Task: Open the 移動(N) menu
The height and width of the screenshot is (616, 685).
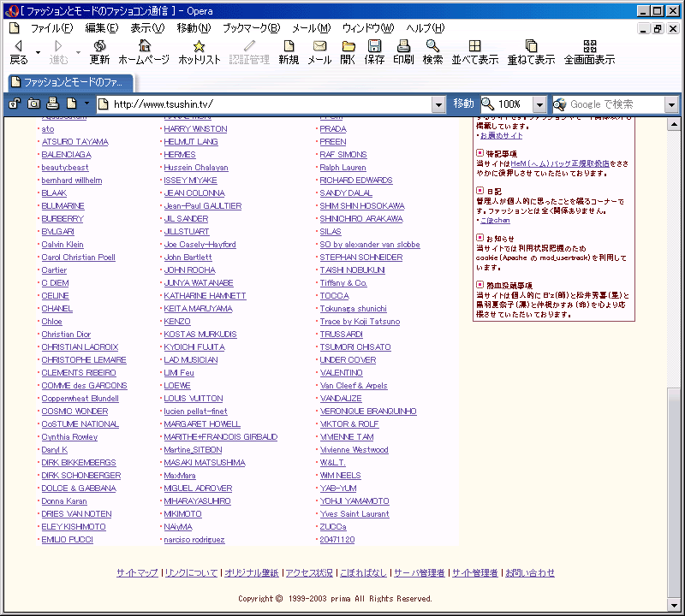Action: (194, 28)
